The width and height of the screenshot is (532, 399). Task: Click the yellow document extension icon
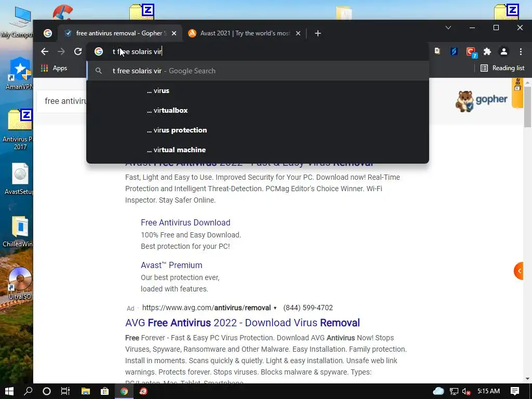(437, 51)
